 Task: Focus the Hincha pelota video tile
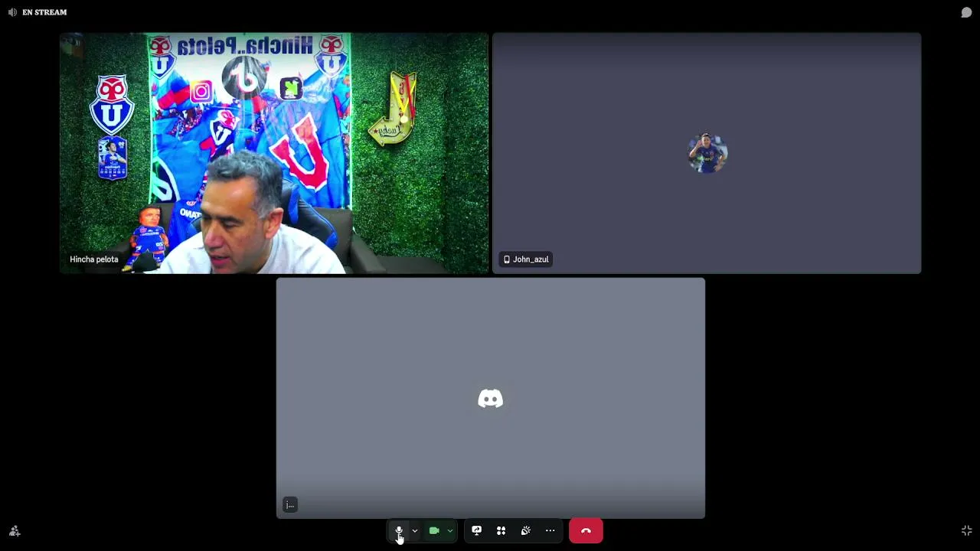[274, 153]
